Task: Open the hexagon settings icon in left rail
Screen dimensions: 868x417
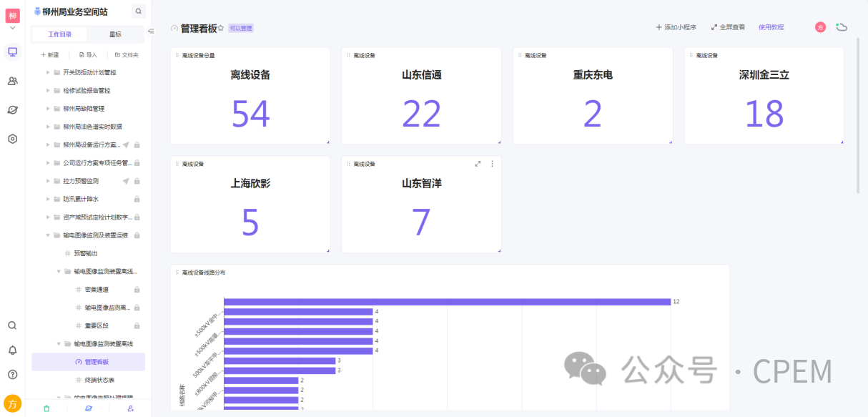Action: point(12,139)
